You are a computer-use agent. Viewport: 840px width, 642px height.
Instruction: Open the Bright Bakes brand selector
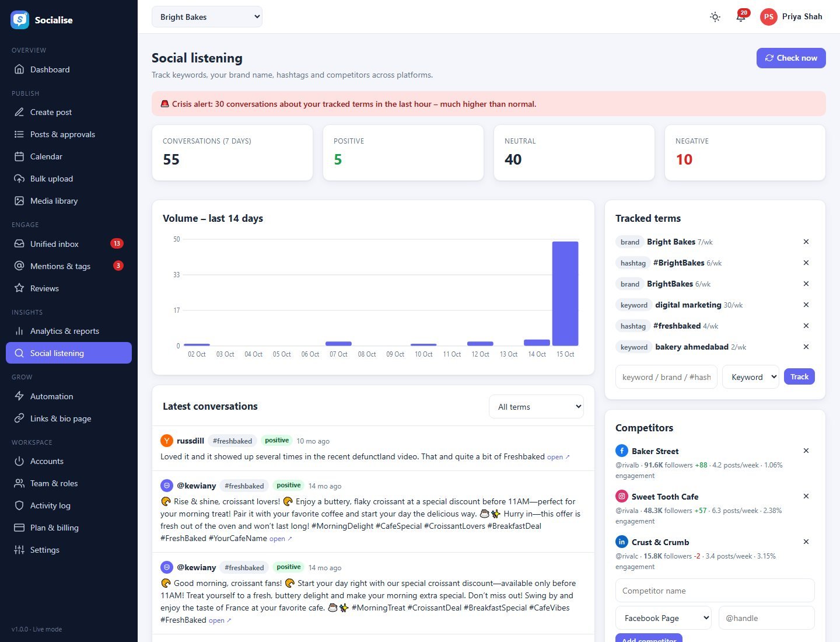pyautogui.click(x=207, y=17)
